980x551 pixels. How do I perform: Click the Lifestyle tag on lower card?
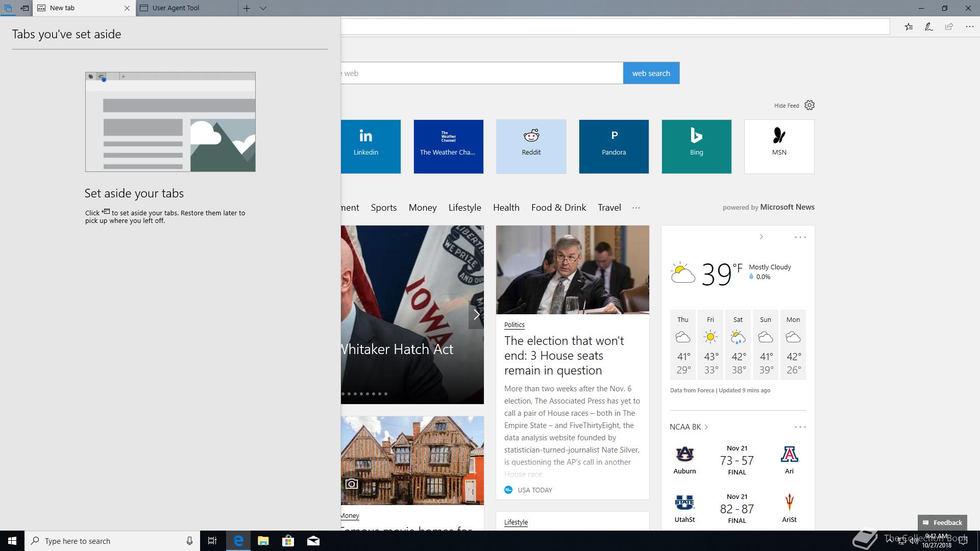click(516, 522)
